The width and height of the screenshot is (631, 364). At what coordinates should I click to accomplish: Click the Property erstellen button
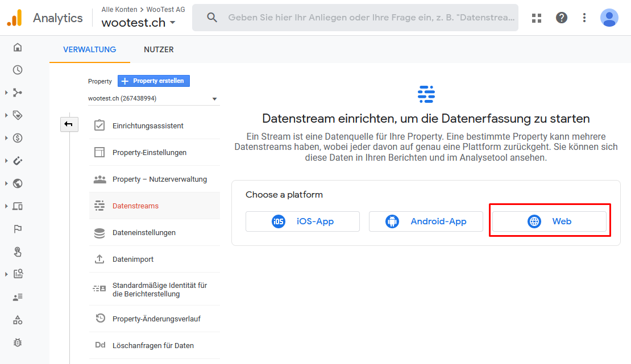pos(153,81)
